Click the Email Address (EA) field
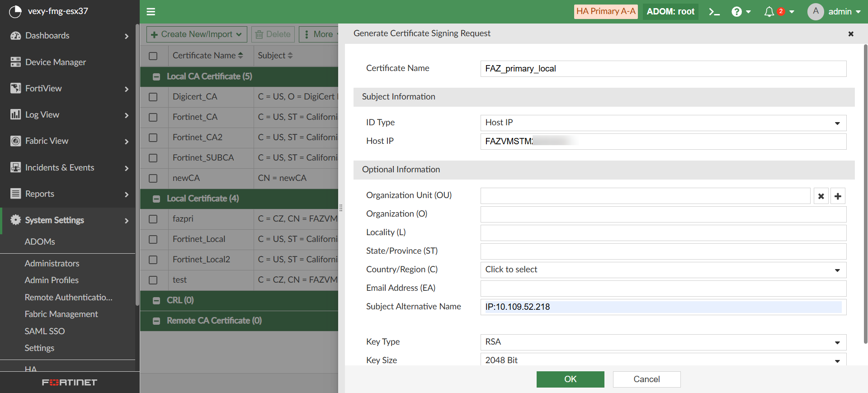The height and width of the screenshot is (393, 868). (663, 289)
